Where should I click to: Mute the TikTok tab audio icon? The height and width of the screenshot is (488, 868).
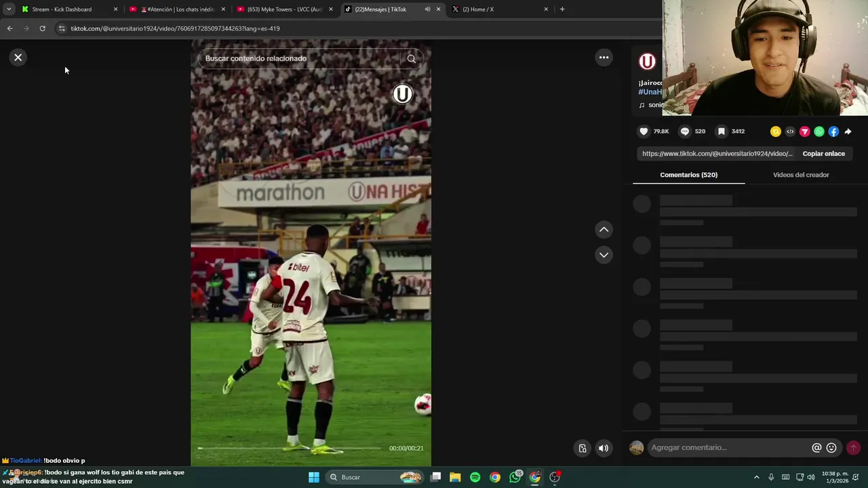click(427, 9)
